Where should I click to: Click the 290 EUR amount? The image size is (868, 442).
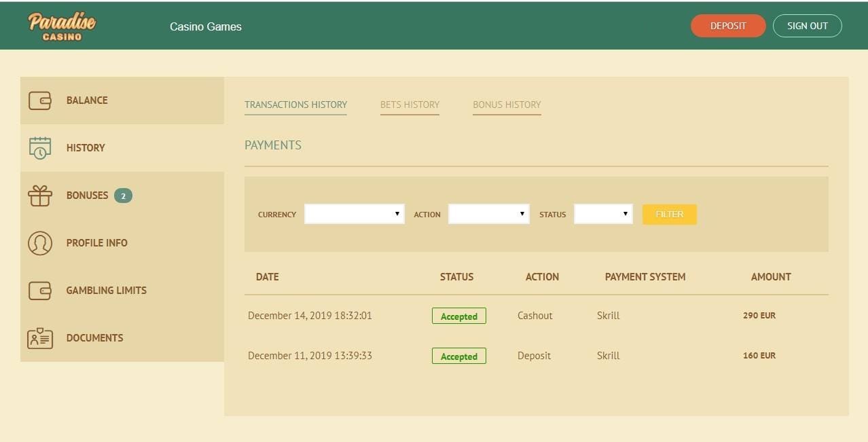click(759, 316)
